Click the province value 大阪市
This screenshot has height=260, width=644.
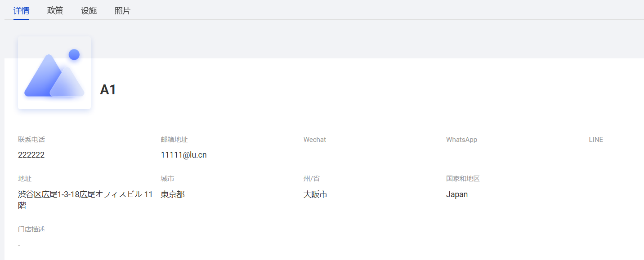[x=315, y=194]
